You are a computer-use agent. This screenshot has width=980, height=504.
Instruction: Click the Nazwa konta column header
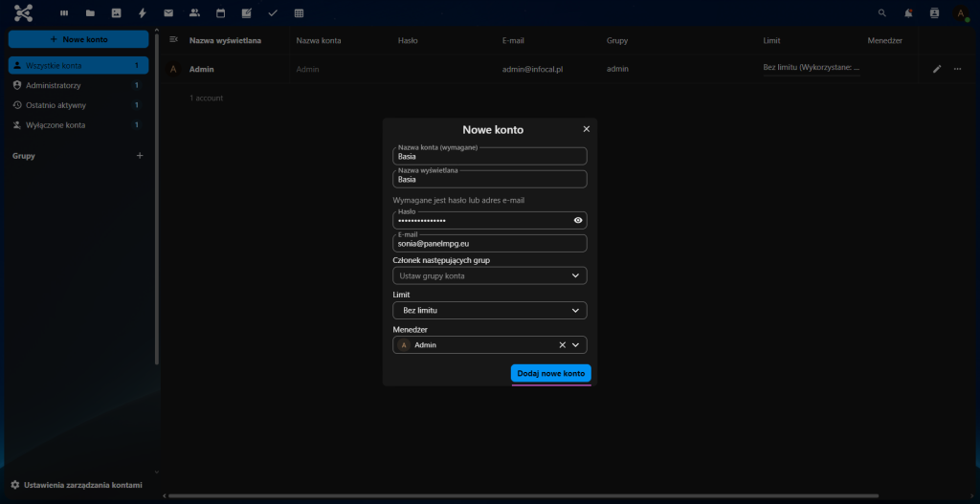pos(318,40)
